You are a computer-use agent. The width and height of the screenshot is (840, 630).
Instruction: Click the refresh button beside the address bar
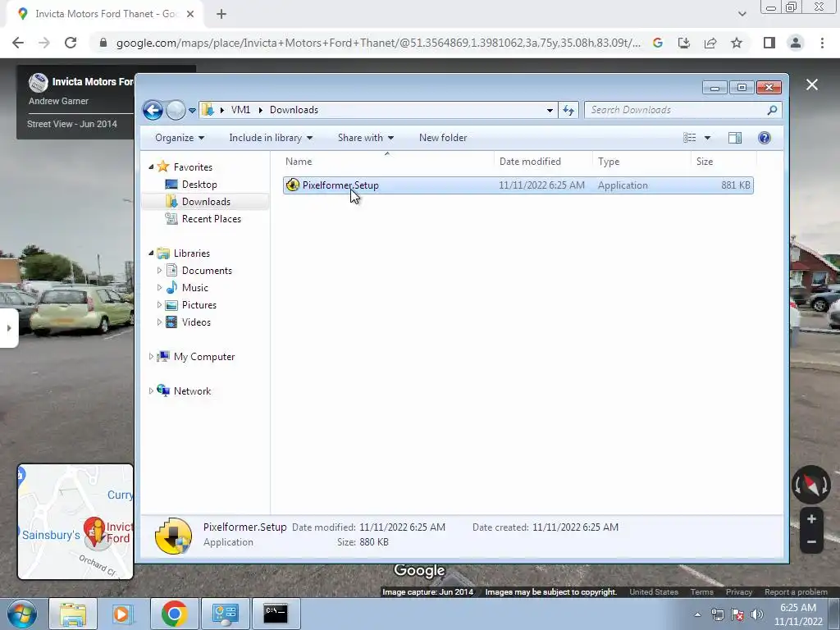568,111
